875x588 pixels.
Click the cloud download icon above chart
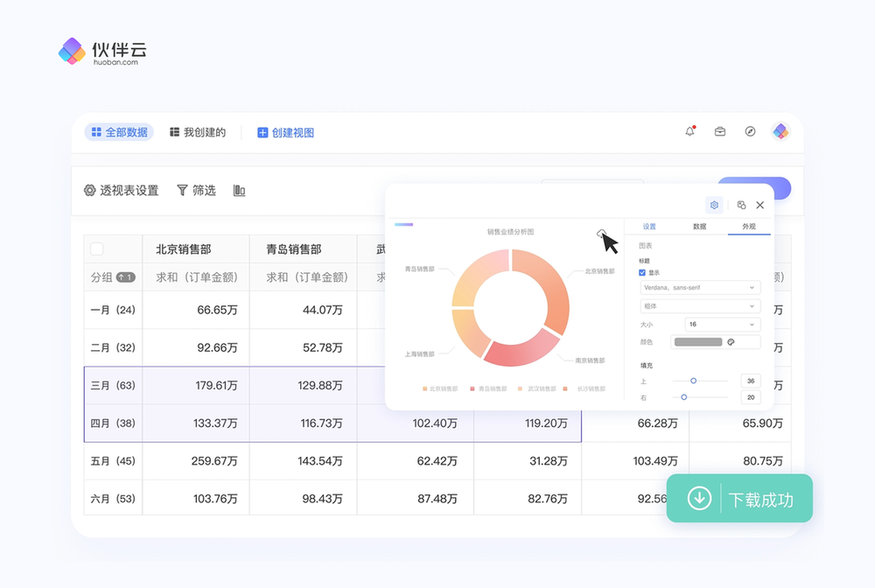[x=601, y=233]
